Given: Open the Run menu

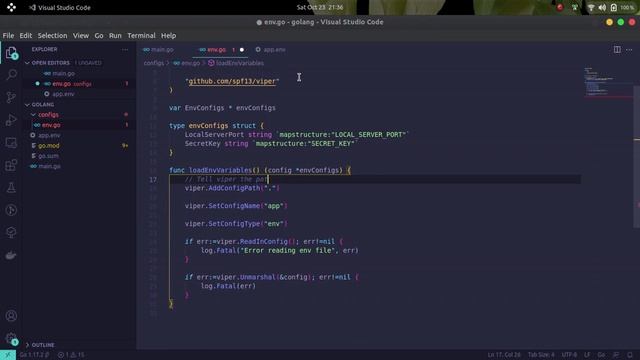Looking at the screenshot, I should pos(115,36).
